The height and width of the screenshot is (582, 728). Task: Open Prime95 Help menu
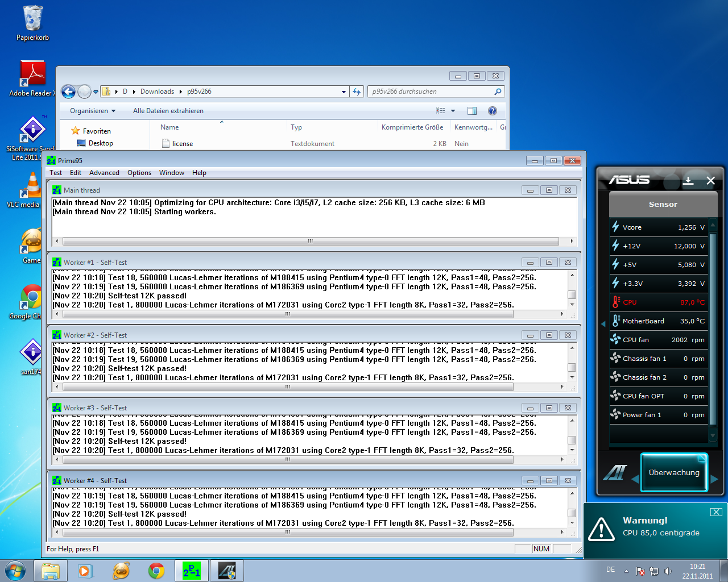point(199,173)
